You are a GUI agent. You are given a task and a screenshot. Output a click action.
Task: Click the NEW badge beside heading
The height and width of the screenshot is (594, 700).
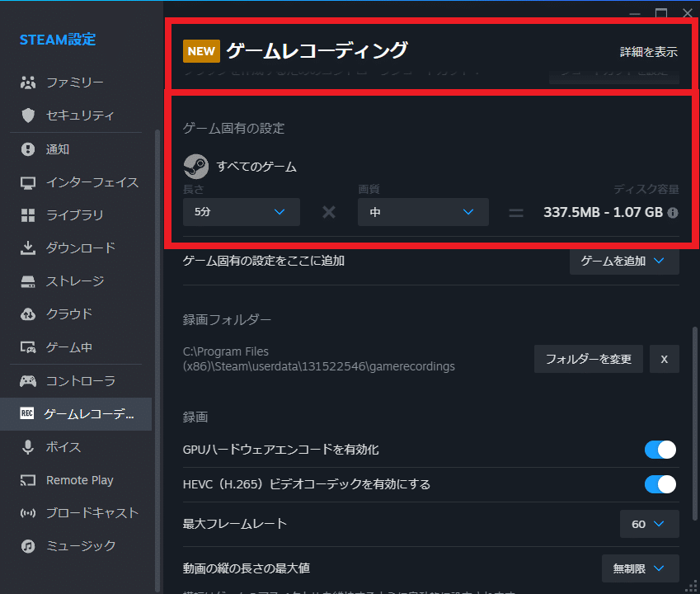tap(201, 51)
